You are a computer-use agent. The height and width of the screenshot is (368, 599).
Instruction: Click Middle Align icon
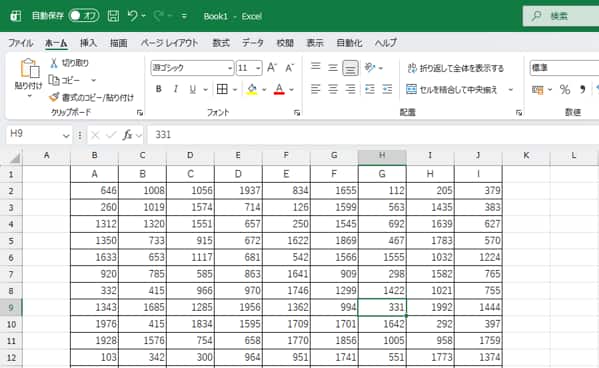point(333,68)
